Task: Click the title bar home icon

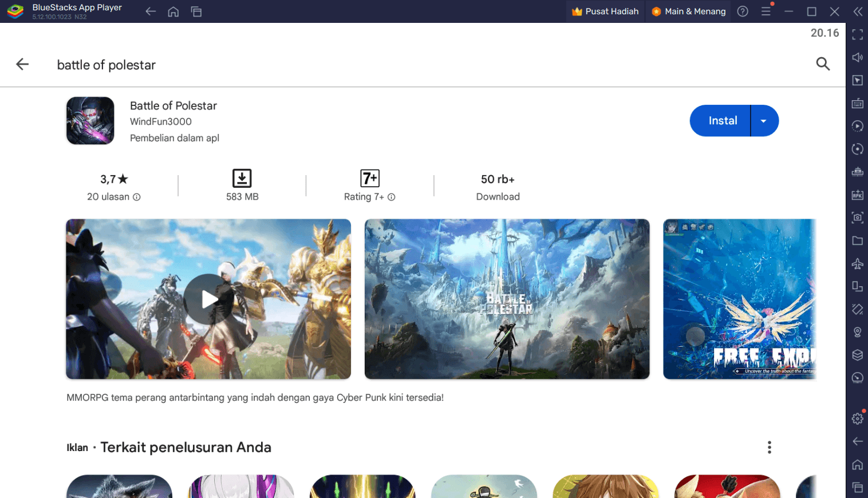Action: [x=173, y=11]
